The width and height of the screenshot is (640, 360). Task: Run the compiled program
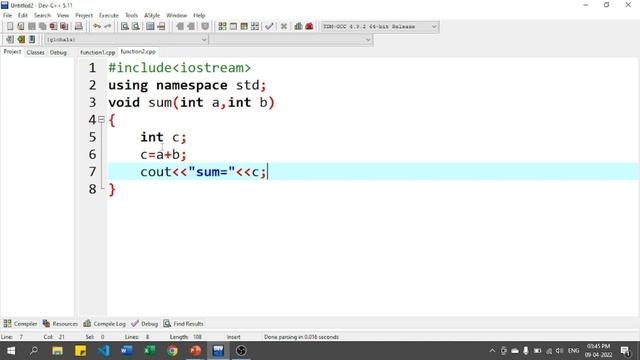[233, 27]
